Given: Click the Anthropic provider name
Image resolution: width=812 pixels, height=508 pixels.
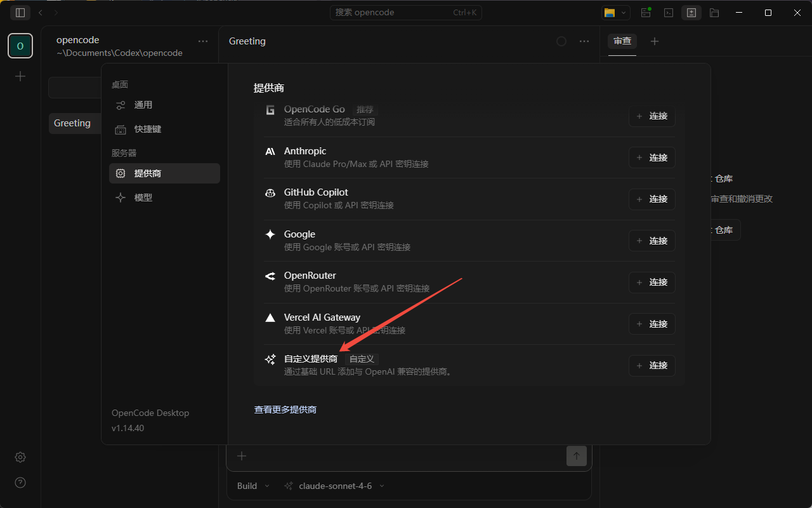Looking at the screenshot, I should click(x=305, y=151).
